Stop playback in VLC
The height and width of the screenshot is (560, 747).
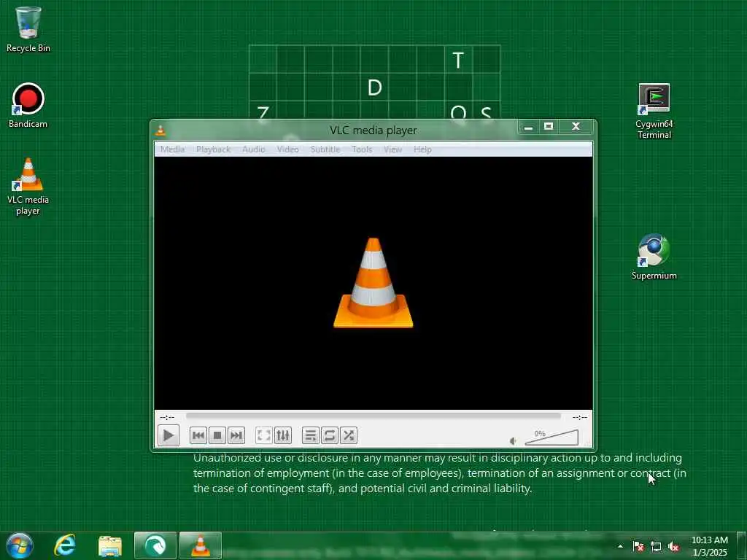(x=217, y=435)
